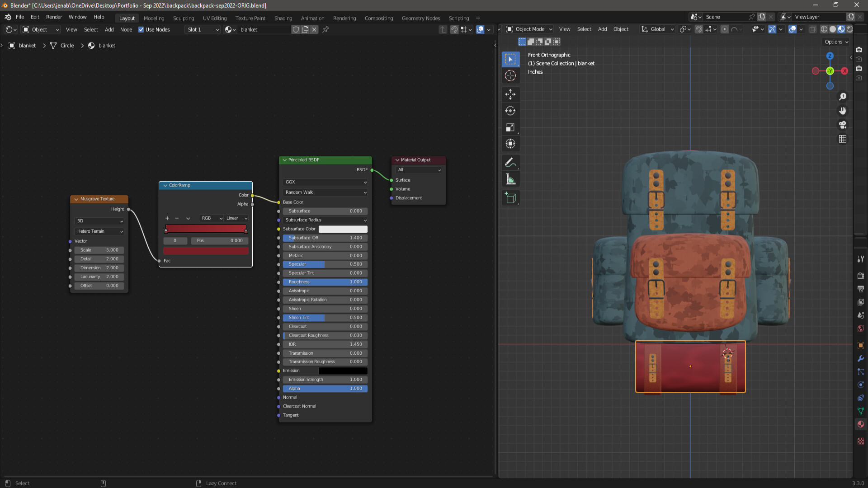
Task: Open the Render menu
Action: pos(54,17)
